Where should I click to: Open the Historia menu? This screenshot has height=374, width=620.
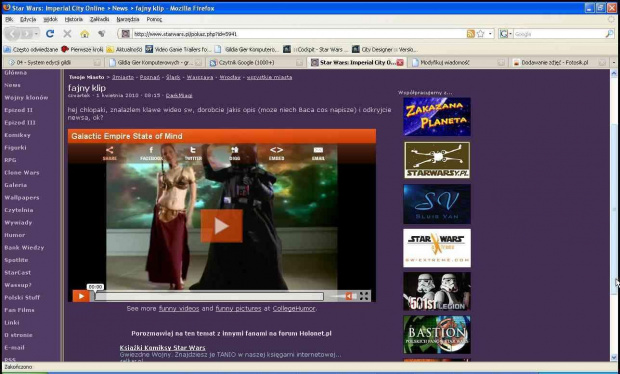(x=74, y=19)
